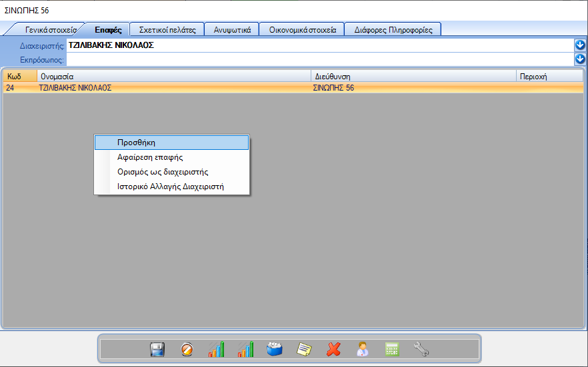Open the green calculator icon
This screenshot has width=588, height=367.
tap(392, 349)
